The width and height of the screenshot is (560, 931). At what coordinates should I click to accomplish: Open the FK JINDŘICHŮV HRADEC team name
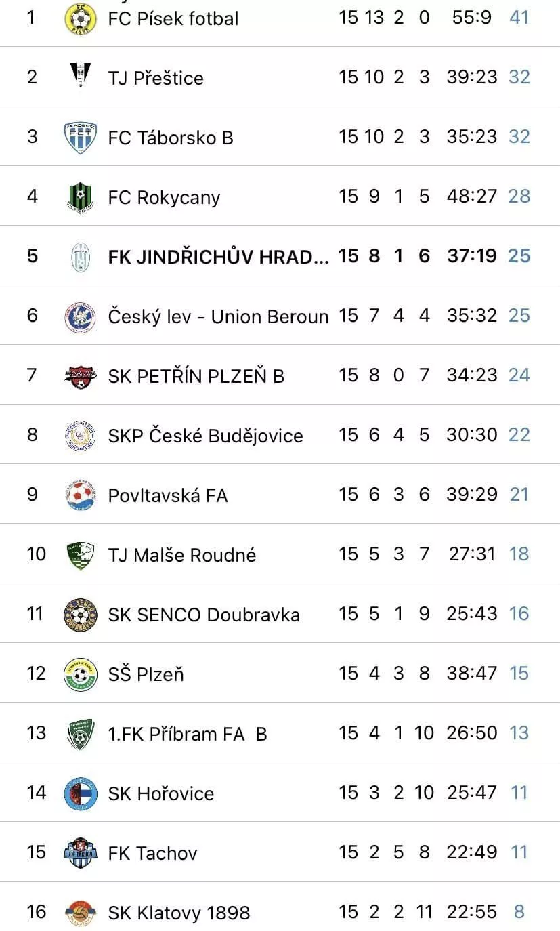(218, 257)
